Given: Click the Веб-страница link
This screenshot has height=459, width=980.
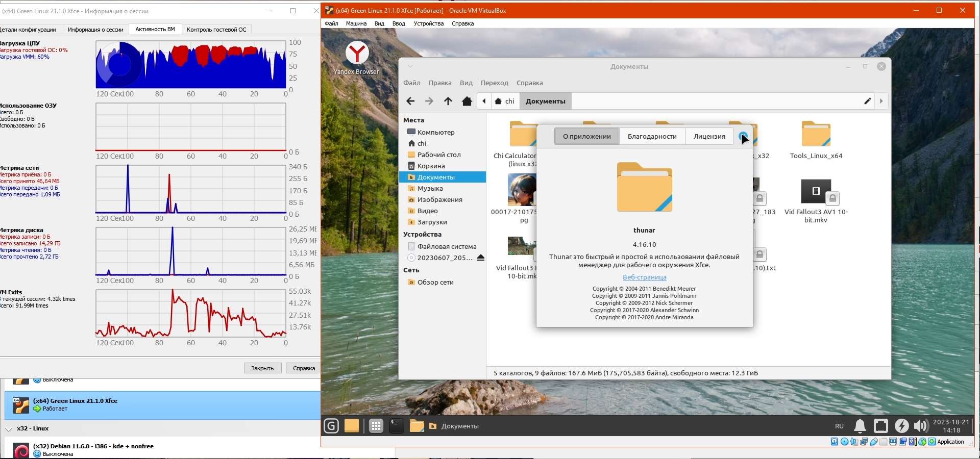Looking at the screenshot, I should (x=644, y=277).
